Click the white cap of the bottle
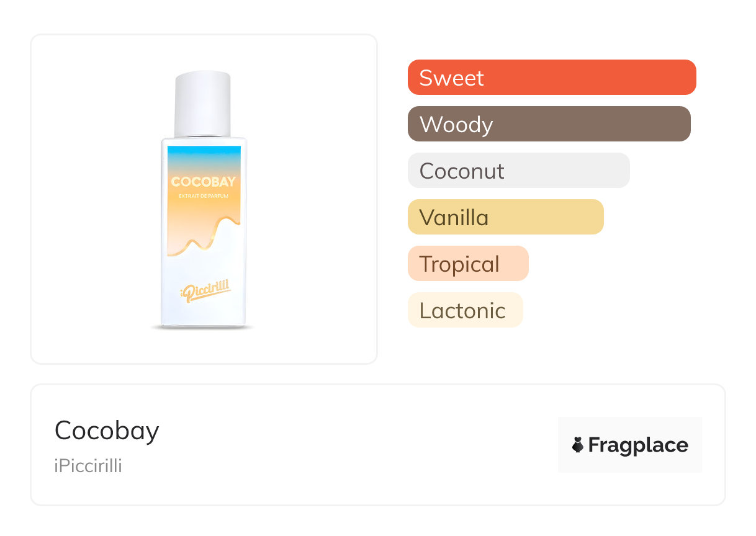This screenshot has width=756, height=536. pyautogui.click(x=202, y=104)
